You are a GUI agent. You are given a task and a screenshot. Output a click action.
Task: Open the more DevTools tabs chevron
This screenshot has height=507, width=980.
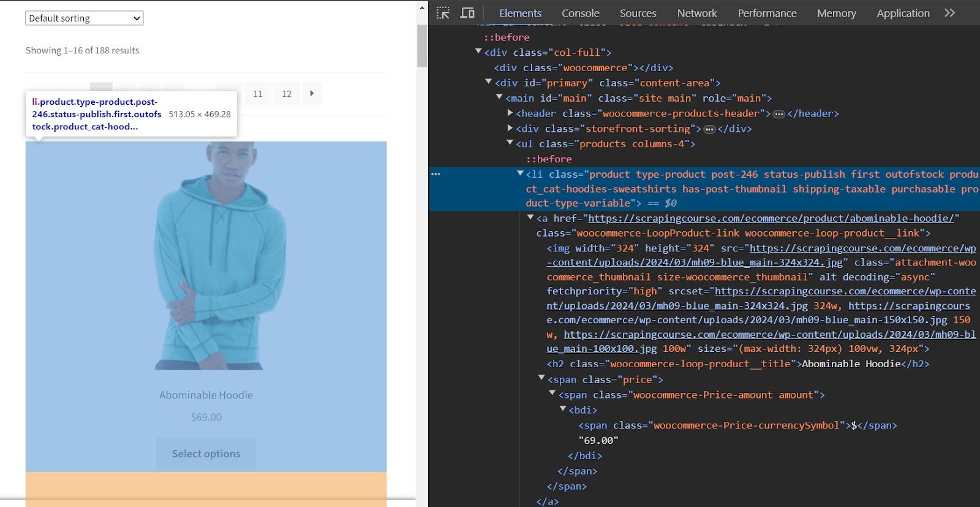pyautogui.click(x=949, y=13)
